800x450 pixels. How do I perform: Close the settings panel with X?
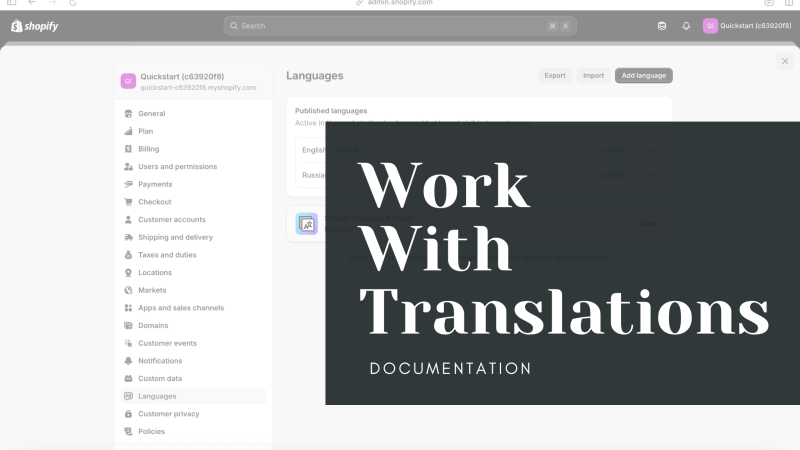pos(785,61)
